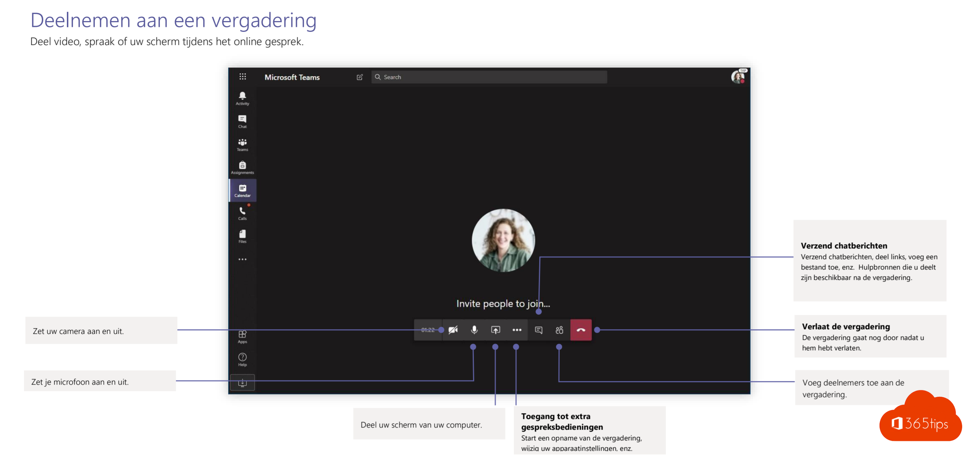The image size is (980, 475).
Task: Click the Search field at top
Action: pos(489,77)
